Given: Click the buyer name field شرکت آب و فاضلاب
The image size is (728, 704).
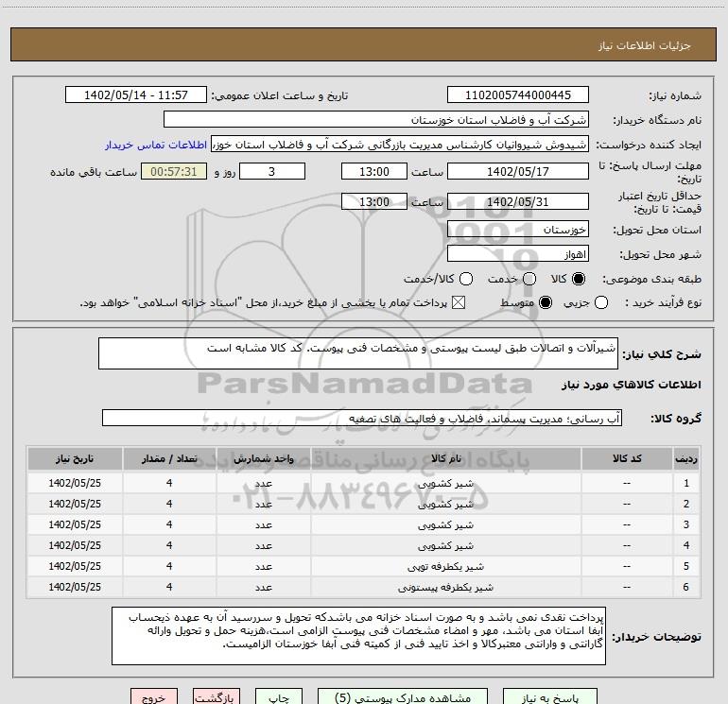Looking at the screenshot, I should 376,119.
